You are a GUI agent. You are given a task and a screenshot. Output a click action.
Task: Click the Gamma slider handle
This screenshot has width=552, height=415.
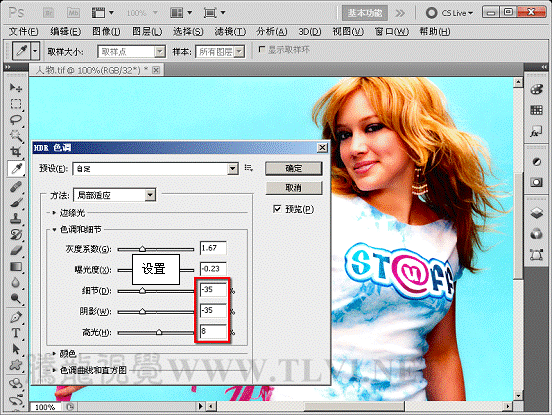(x=142, y=249)
